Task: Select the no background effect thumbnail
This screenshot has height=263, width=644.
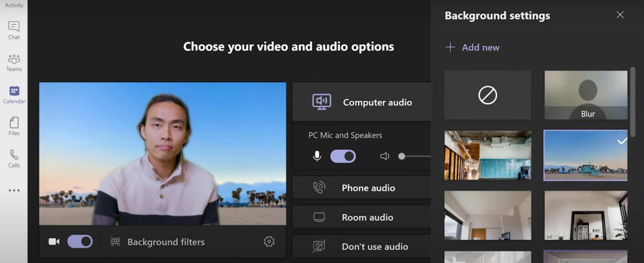Action: pyautogui.click(x=487, y=95)
